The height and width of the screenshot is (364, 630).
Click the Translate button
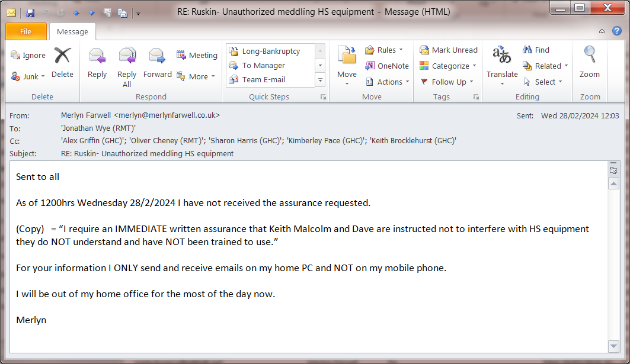[x=502, y=66]
